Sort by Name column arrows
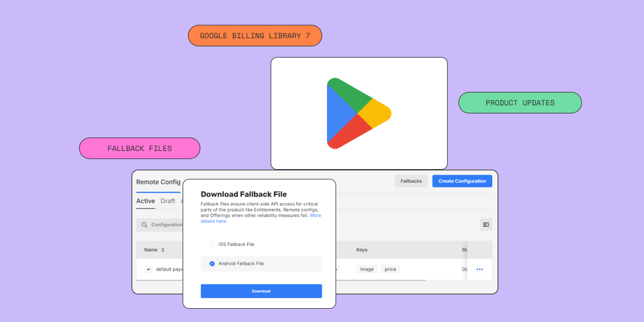 click(x=163, y=250)
